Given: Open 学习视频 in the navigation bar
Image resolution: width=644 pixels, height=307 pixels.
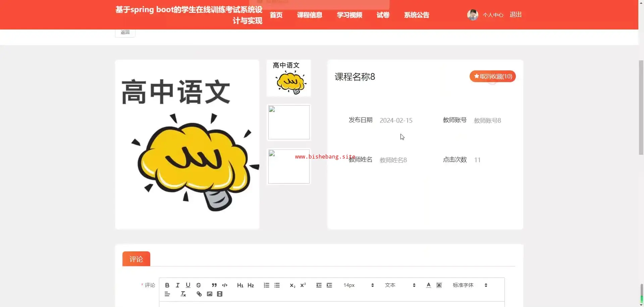Looking at the screenshot, I should 350,15.
